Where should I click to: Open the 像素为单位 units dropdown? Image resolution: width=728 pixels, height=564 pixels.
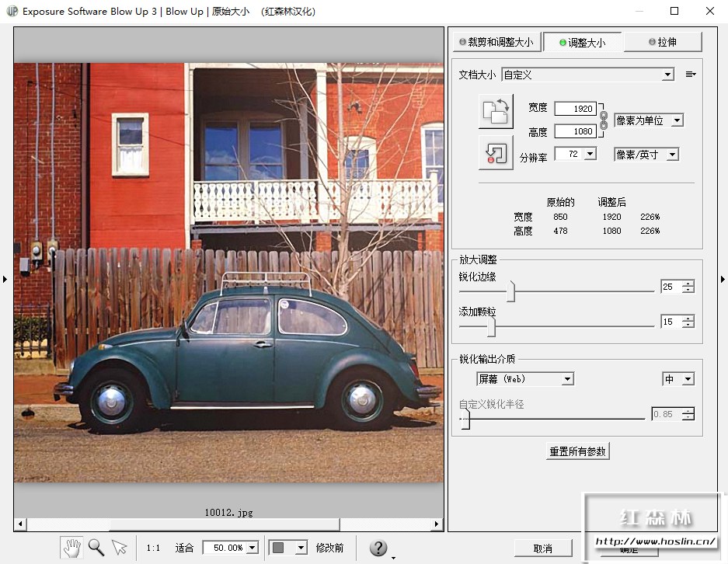tap(677, 120)
